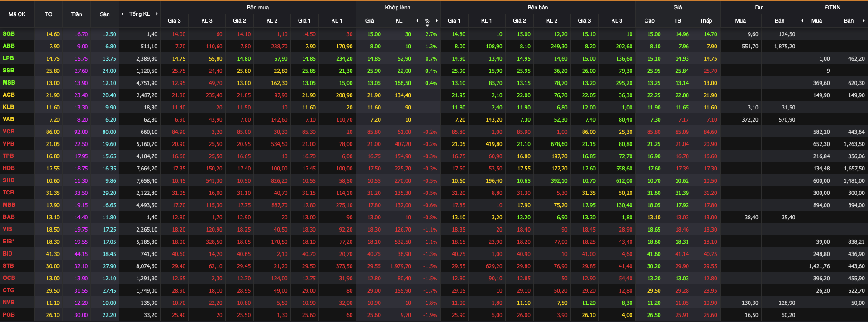Click STB ĐTNN Mua value 1,421,76
Image resolution: width=868 pixels, height=322 pixels.
coord(819,266)
